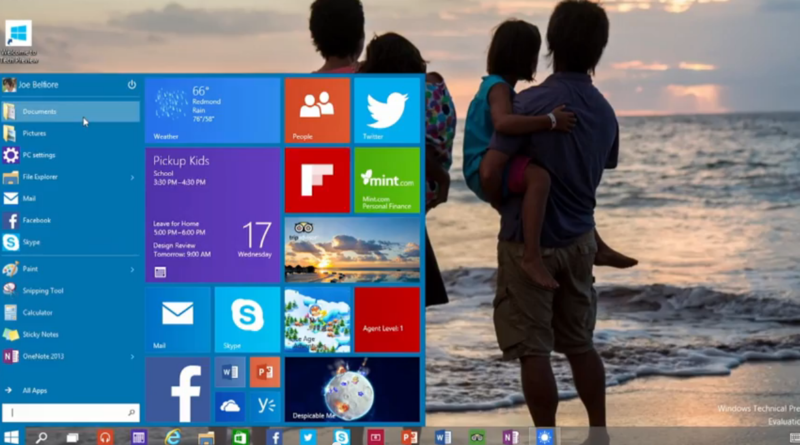Open Twitter from the taskbar
Screen dimensions: 800x445
[308, 437]
